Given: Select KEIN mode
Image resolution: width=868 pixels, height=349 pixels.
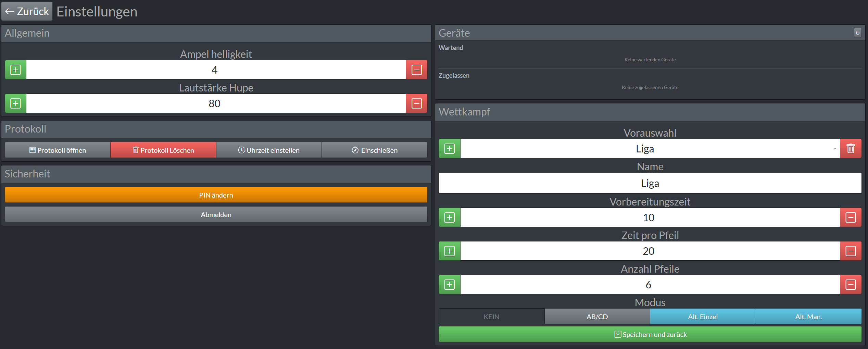Looking at the screenshot, I should click(491, 316).
